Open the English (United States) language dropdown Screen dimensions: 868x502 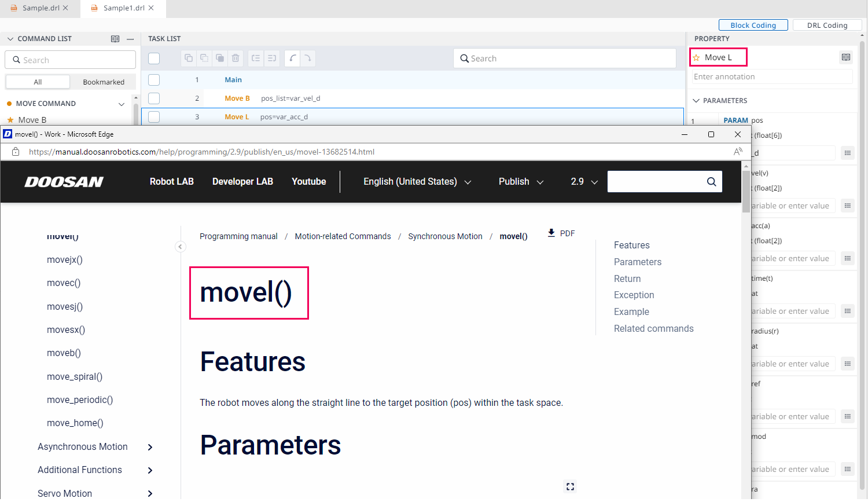417,182
